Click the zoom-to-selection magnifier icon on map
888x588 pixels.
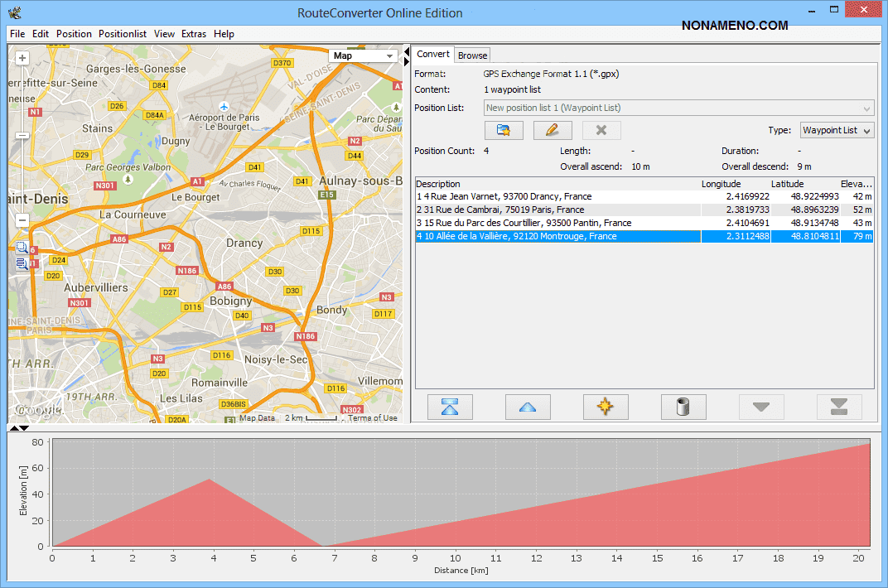tap(22, 248)
